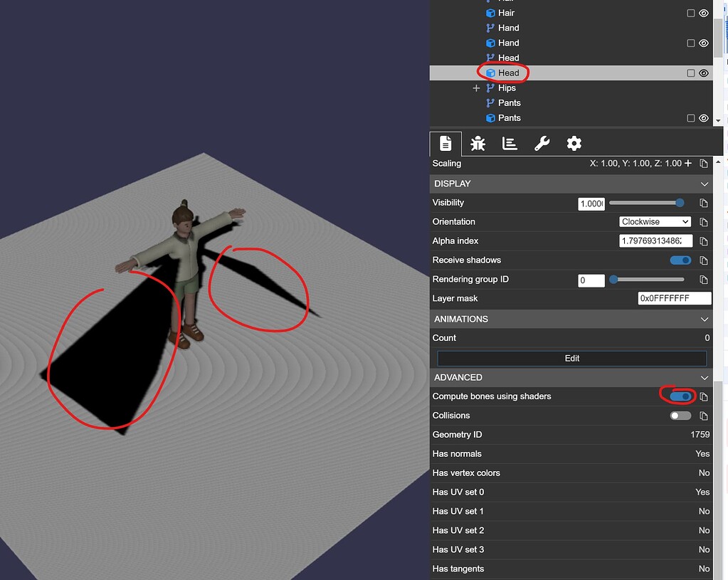Click the copy icon next to Visibility
This screenshot has height=580, width=728.
704,203
